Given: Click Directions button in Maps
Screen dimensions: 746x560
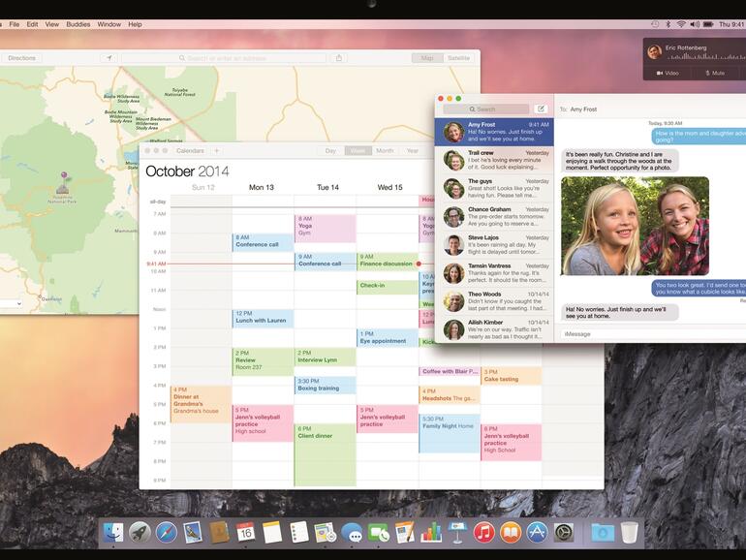Looking at the screenshot, I should tap(22, 58).
